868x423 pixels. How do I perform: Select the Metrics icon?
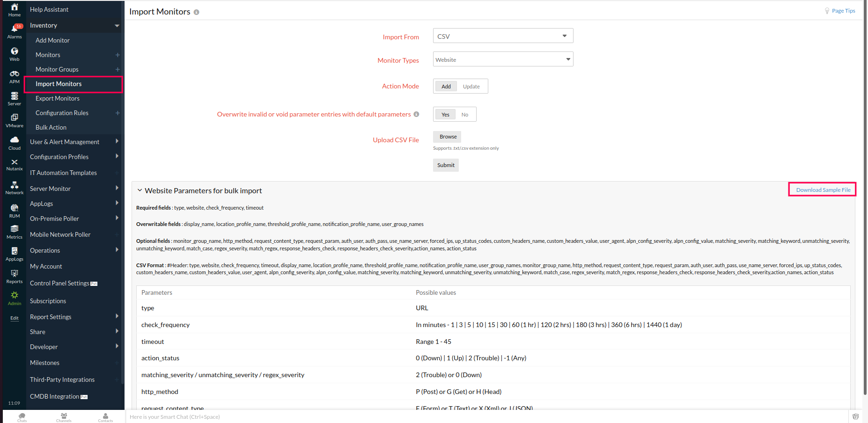[x=15, y=231]
